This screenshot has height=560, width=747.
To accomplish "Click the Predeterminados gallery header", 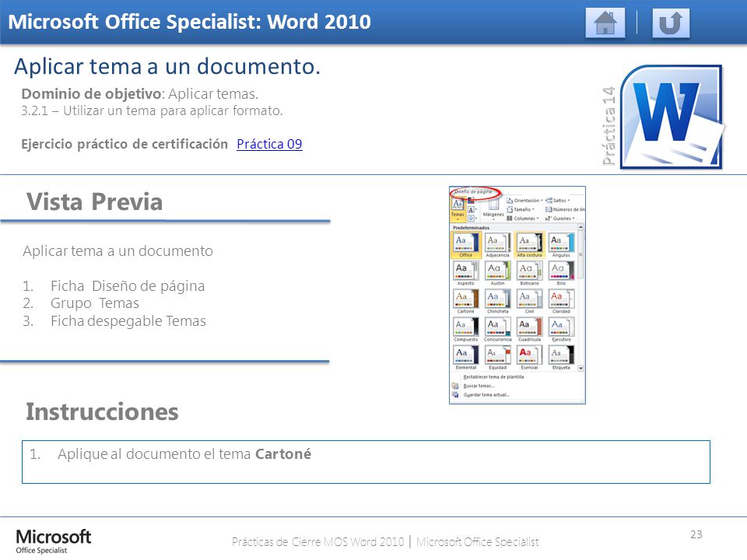I will [472, 228].
